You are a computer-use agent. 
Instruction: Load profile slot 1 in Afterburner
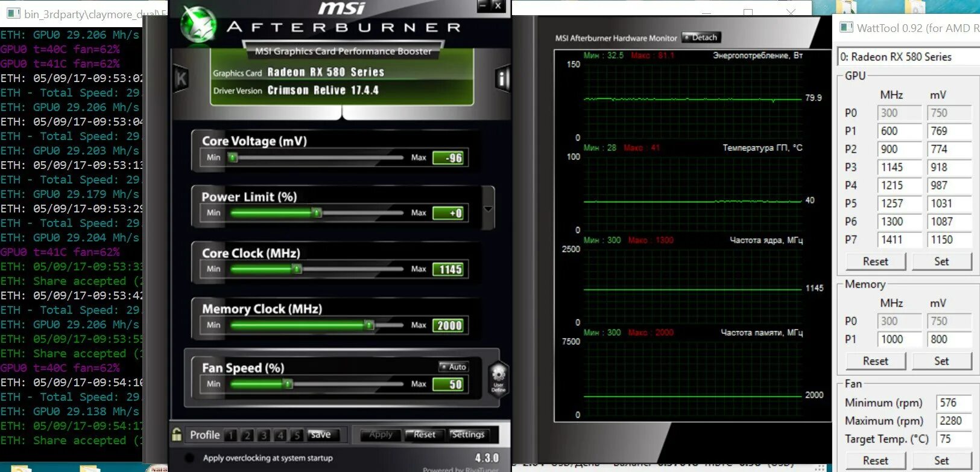[x=231, y=435]
